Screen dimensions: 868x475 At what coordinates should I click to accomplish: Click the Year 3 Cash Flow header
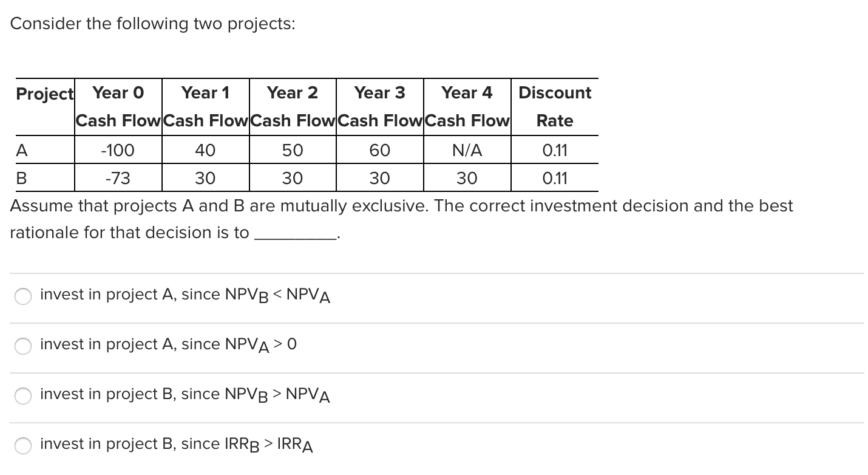point(380,106)
